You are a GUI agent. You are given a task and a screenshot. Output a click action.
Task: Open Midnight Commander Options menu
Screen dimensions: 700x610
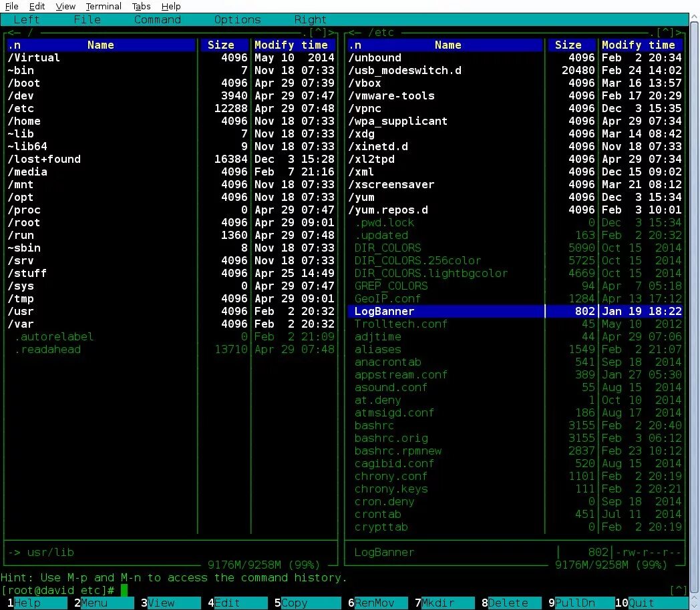(x=238, y=19)
